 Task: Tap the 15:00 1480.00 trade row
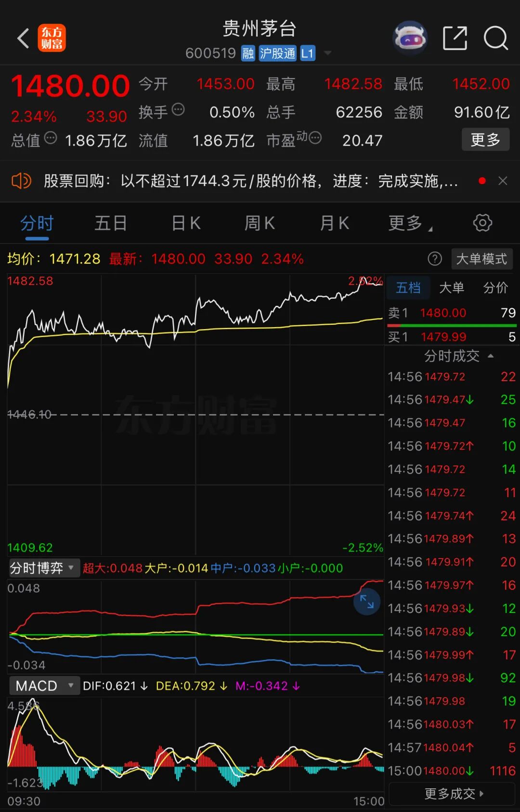point(452,771)
